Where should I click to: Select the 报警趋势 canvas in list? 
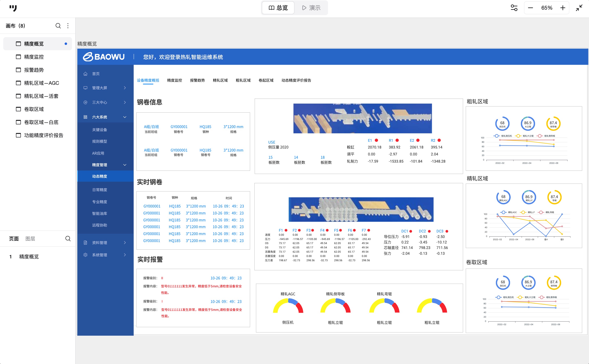click(x=34, y=70)
